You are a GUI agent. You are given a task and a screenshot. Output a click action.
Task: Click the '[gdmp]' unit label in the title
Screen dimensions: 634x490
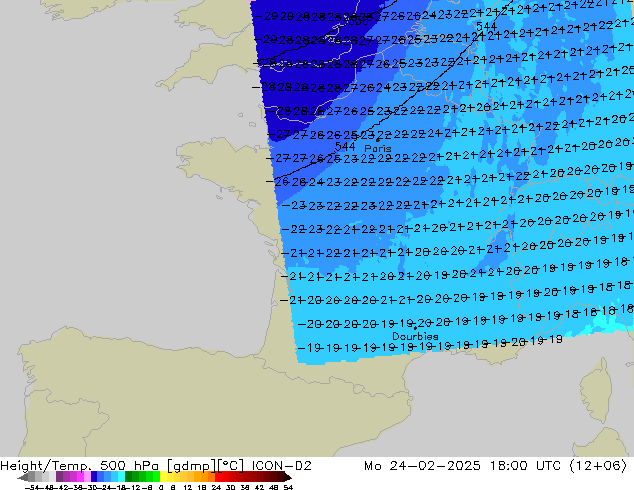point(192,466)
